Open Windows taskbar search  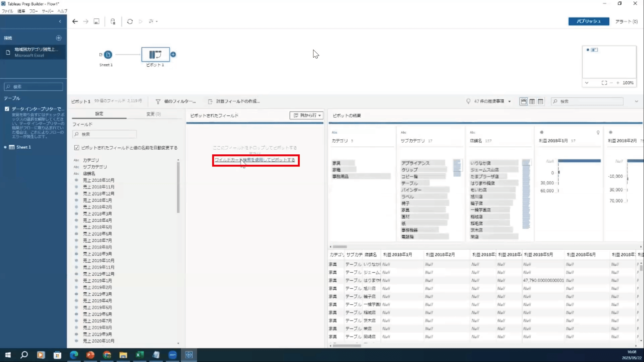point(24,355)
